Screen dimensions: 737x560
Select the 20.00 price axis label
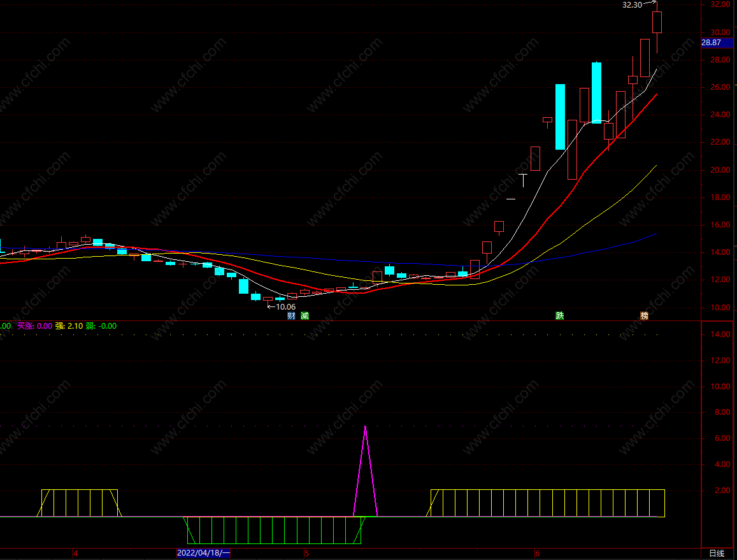pyautogui.click(x=720, y=170)
